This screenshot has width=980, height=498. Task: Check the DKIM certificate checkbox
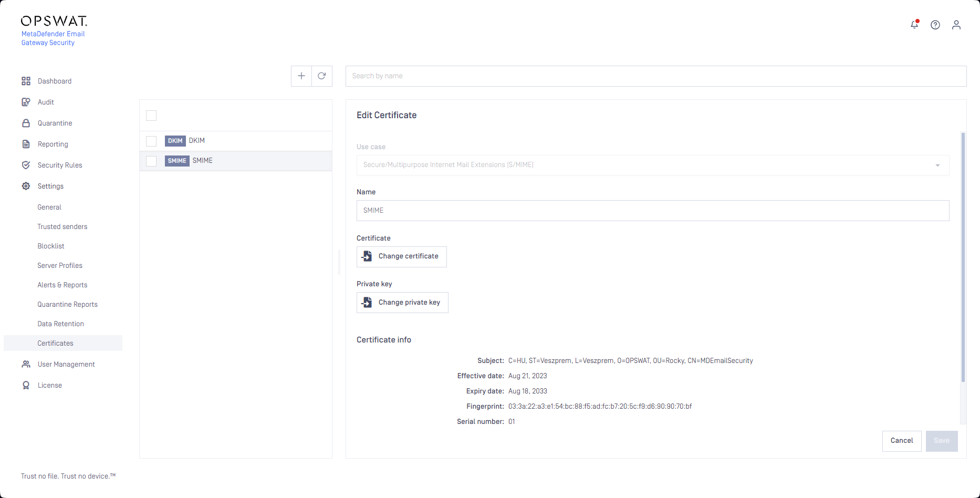[x=151, y=141]
